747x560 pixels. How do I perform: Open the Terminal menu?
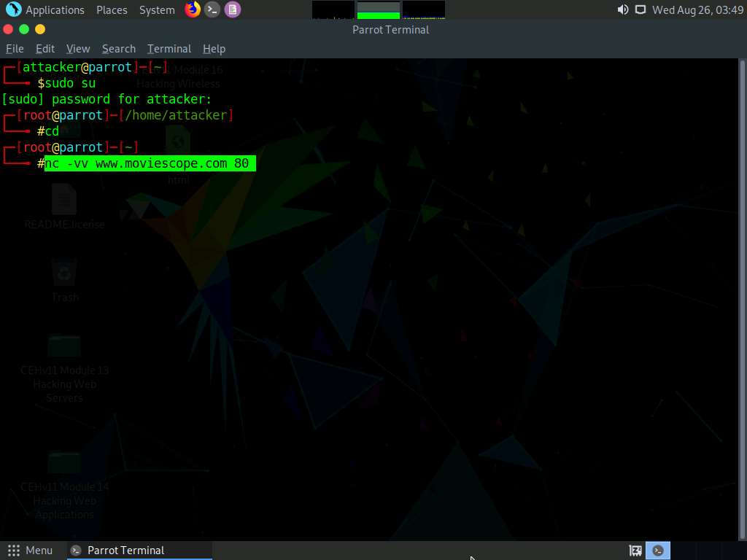(x=169, y=49)
